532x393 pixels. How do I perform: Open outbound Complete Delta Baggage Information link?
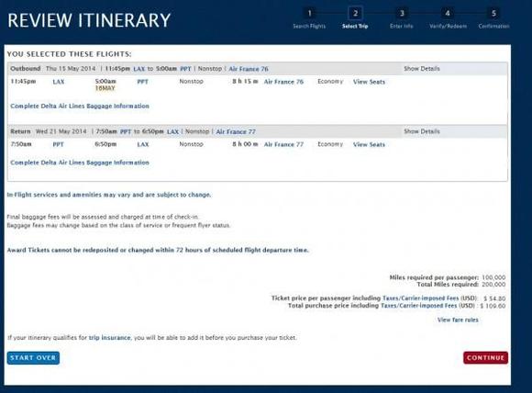80,106
